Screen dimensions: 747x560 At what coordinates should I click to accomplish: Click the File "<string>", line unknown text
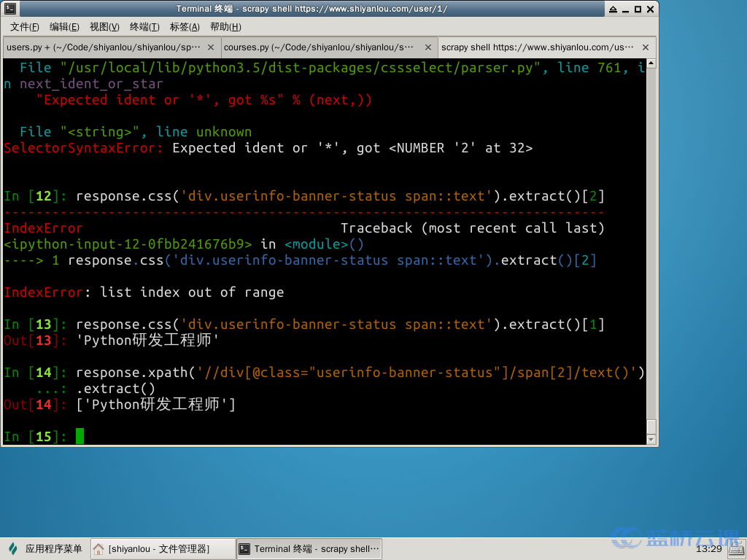(x=136, y=132)
